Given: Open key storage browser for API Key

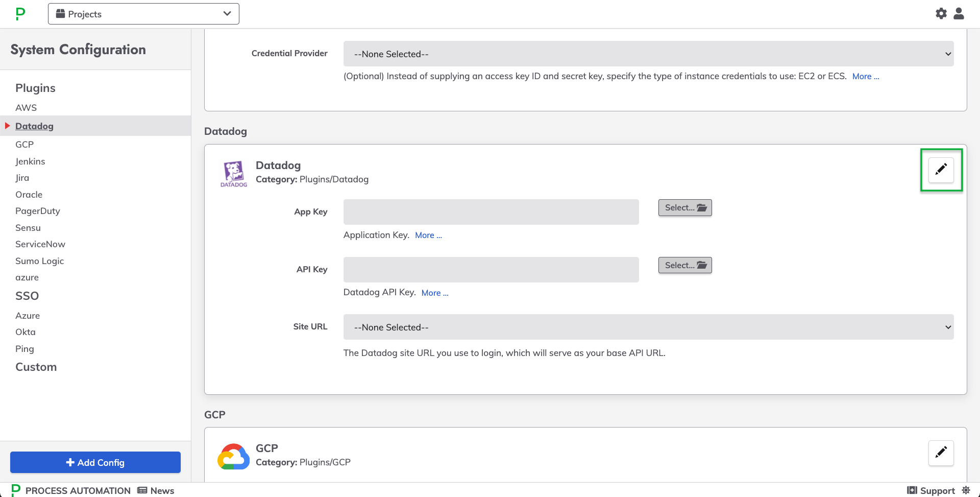Looking at the screenshot, I should (685, 265).
